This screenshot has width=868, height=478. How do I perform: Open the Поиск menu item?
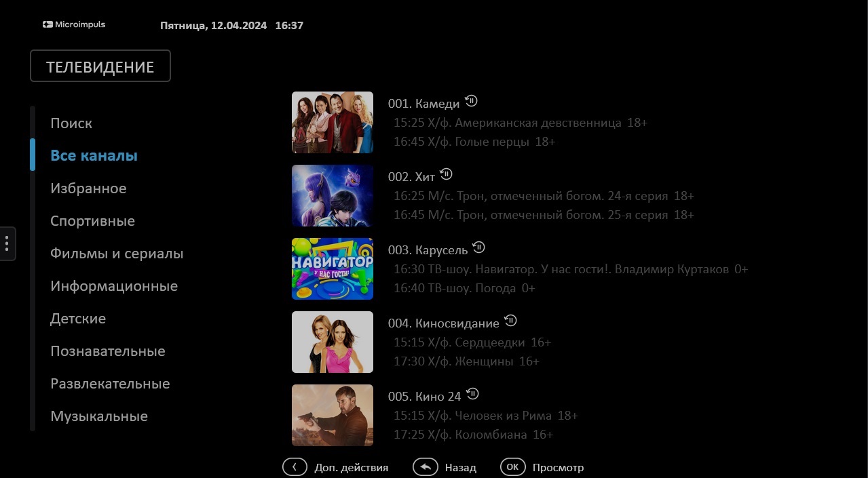click(71, 123)
